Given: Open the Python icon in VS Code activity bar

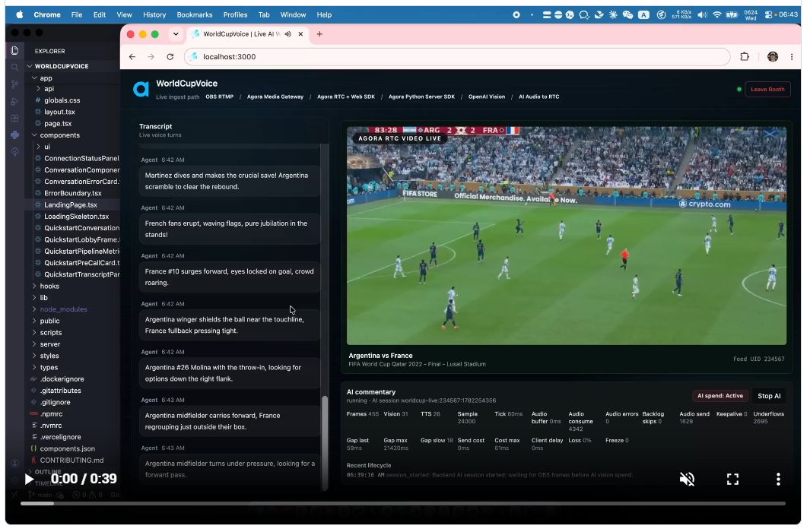Looking at the screenshot, I should coord(14,135).
